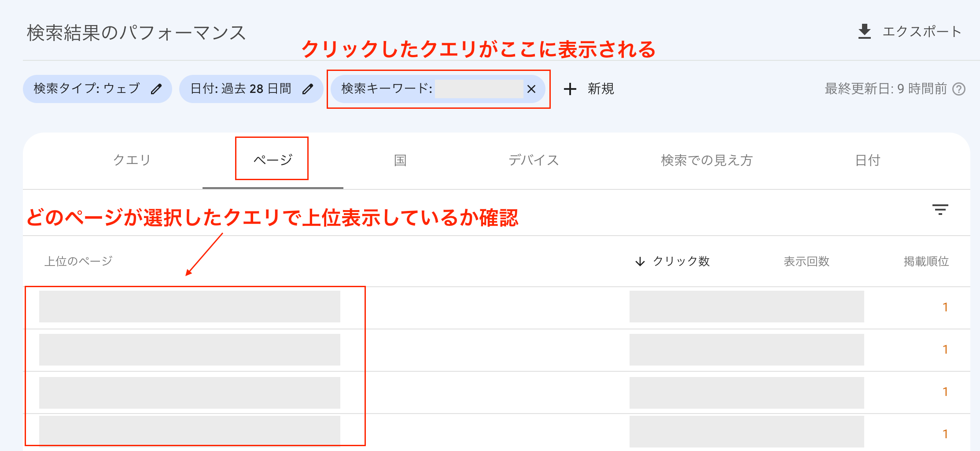Edit the 日付: 過去 28 日間 pencil icon
980x451 pixels.
[x=308, y=89]
